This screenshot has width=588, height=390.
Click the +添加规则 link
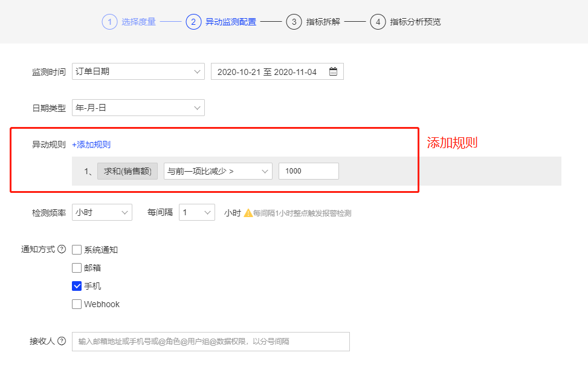tap(91, 145)
